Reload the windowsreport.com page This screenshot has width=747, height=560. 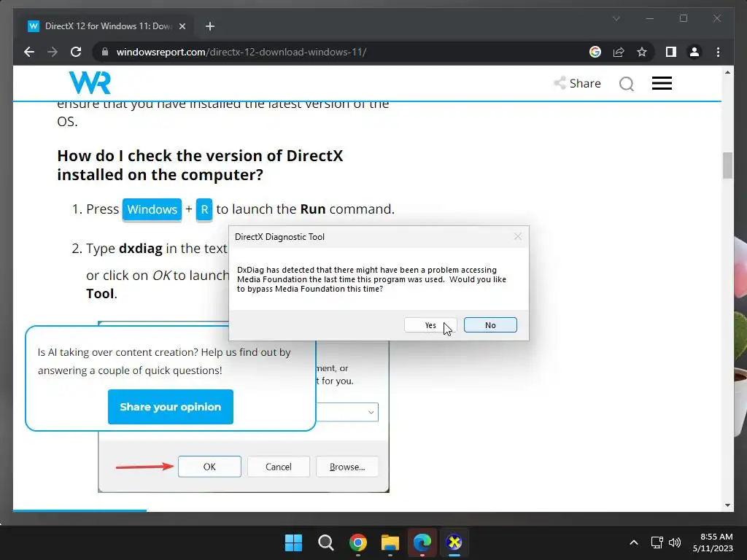(76, 52)
